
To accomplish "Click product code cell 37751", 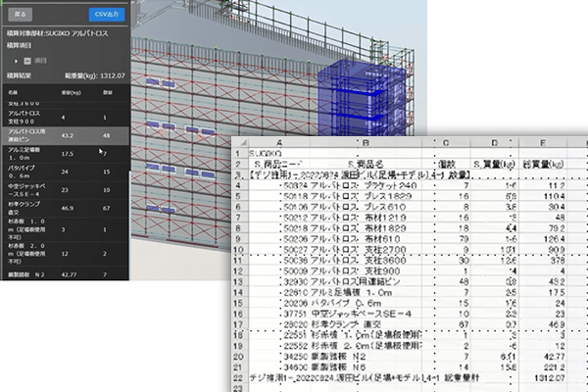I will point(279,314).
